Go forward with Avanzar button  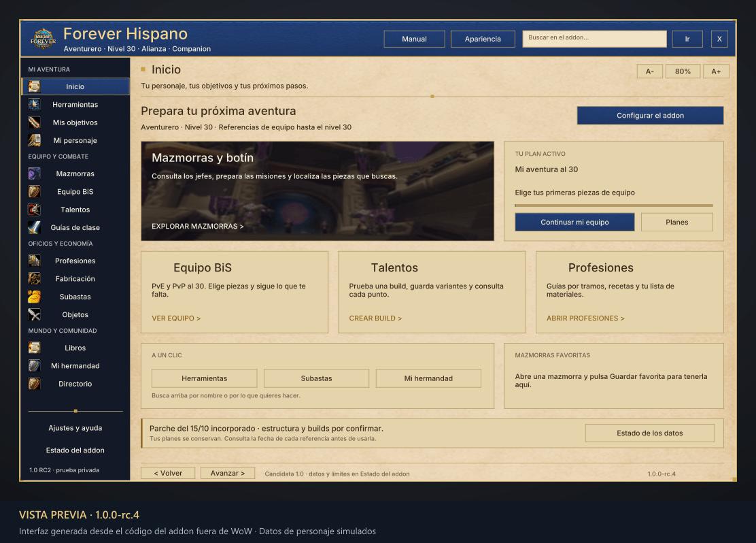coord(228,473)
